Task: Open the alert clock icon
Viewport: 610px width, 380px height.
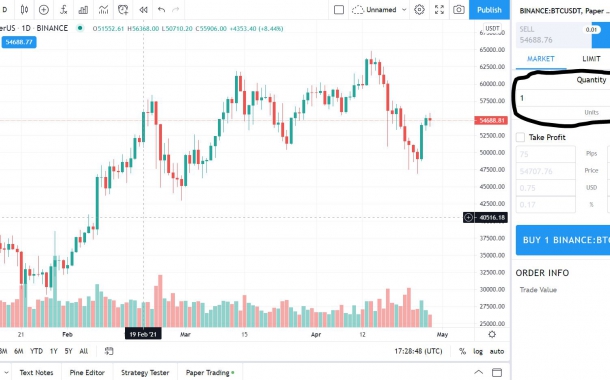Action: coord(123,10)
